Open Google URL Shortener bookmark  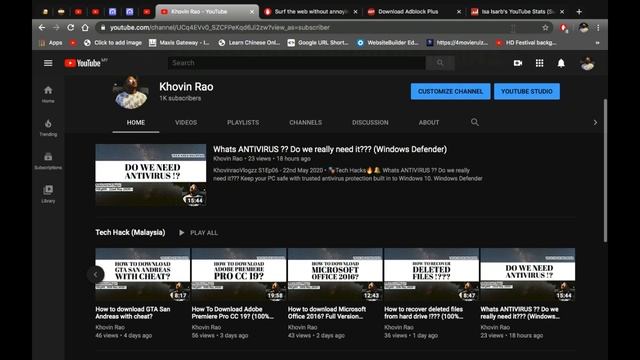coord(318,42)
